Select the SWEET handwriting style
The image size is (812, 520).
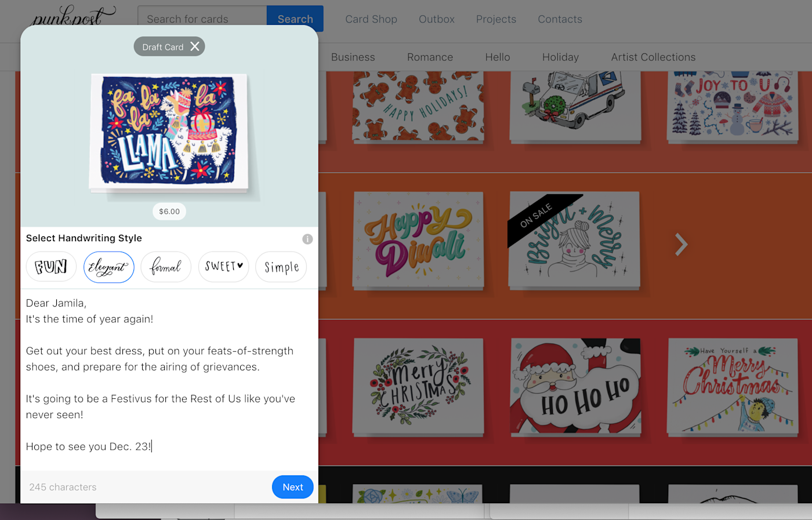[223, 267]
